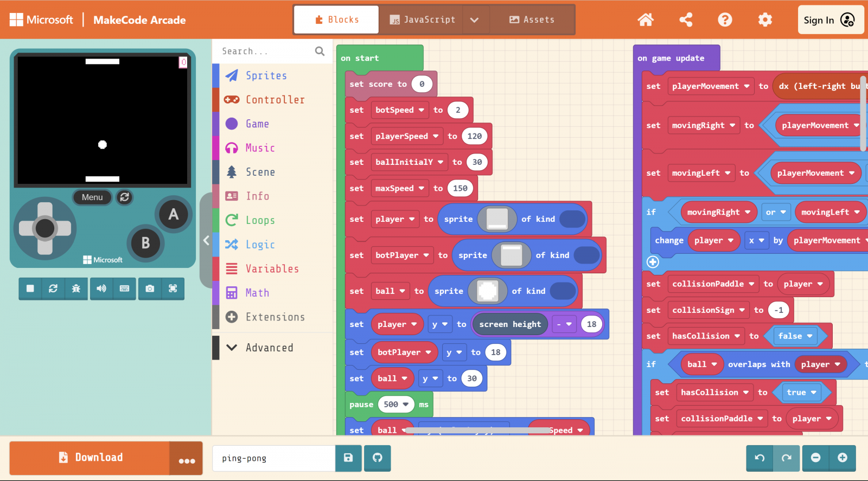Open the player sprite image editor
This screenshot has height=481, width=868.
(497, 219)
